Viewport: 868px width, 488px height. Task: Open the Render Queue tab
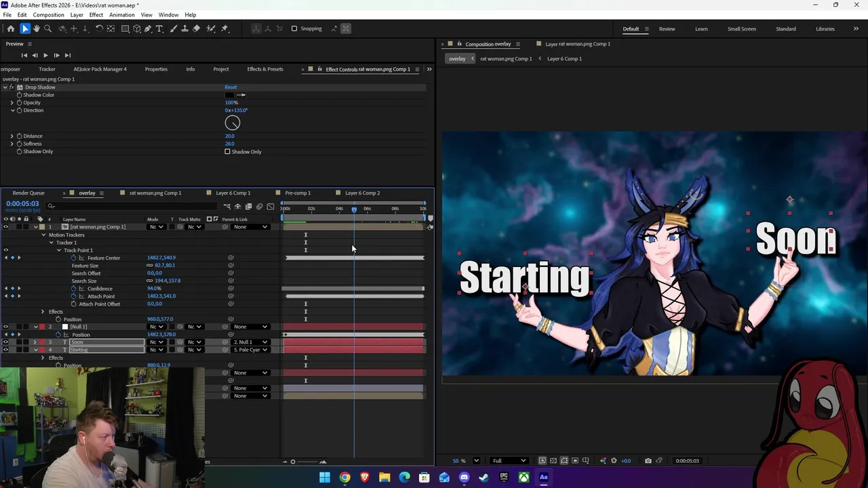coord(28,193)
